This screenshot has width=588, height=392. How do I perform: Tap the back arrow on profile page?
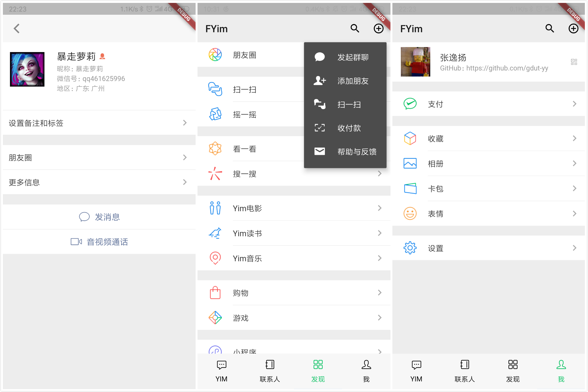(x=16, y=28)
